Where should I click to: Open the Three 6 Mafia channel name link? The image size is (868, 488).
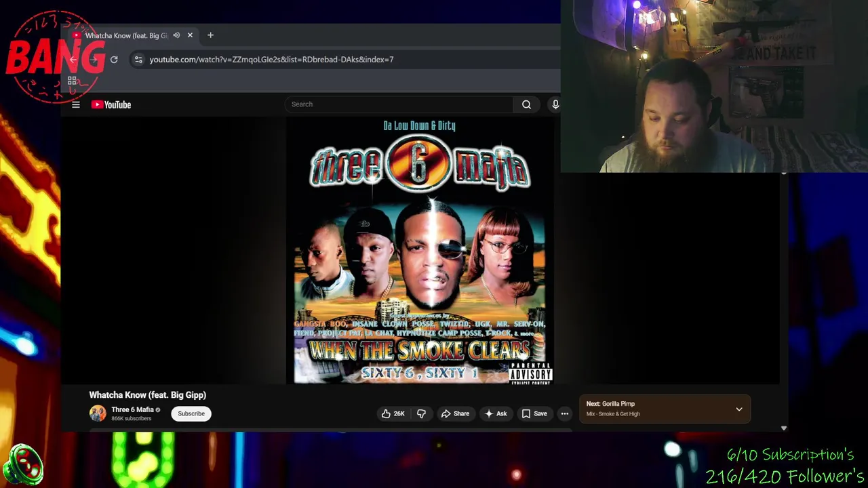click(132, 410)
